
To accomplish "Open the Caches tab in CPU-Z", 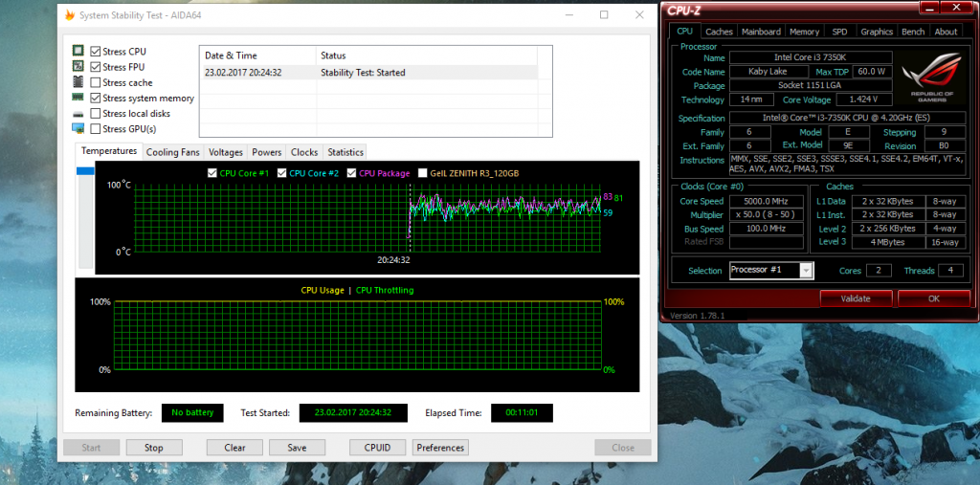I will pyautogui.click(x=719, y=32).
